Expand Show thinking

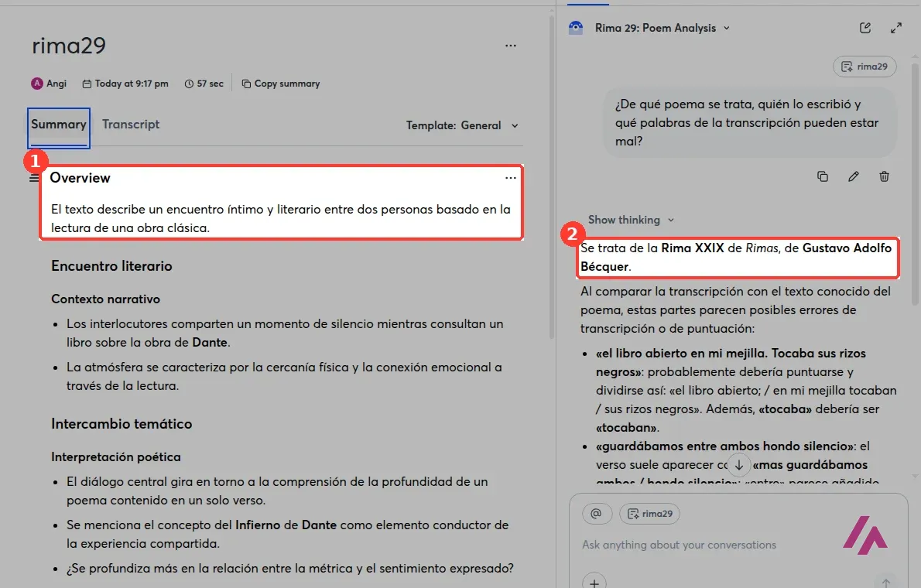[631, 220]
